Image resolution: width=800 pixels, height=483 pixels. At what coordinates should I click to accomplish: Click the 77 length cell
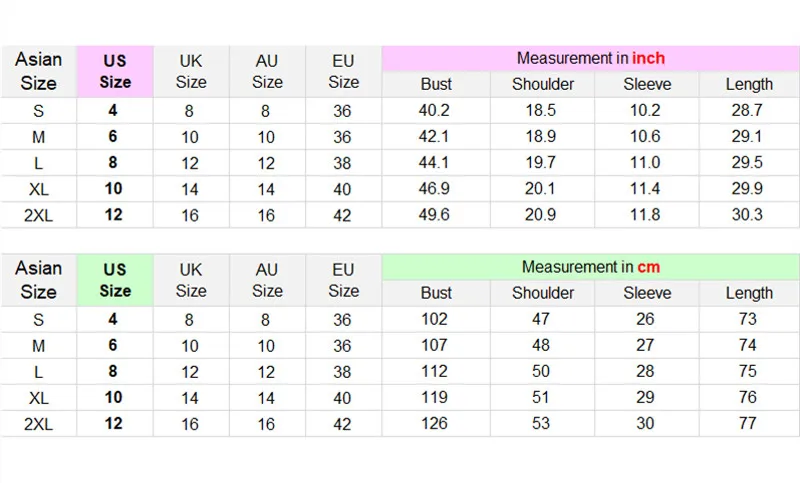pos(749,424)
